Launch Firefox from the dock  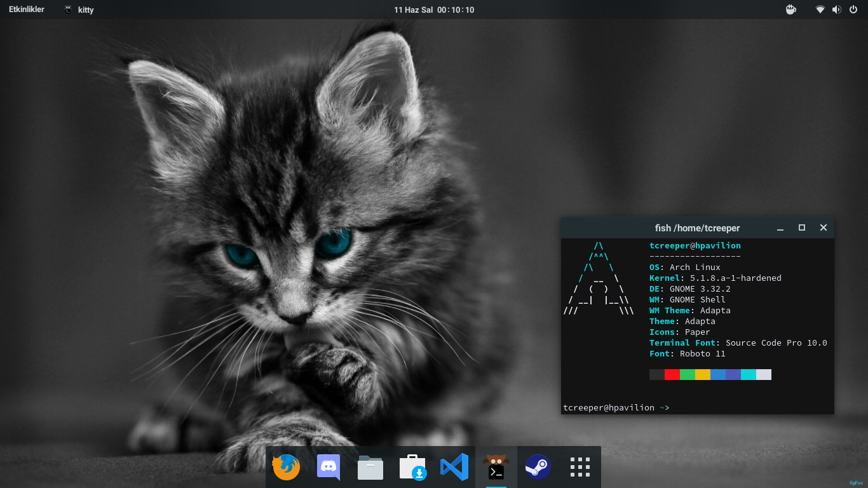[286, 468]
